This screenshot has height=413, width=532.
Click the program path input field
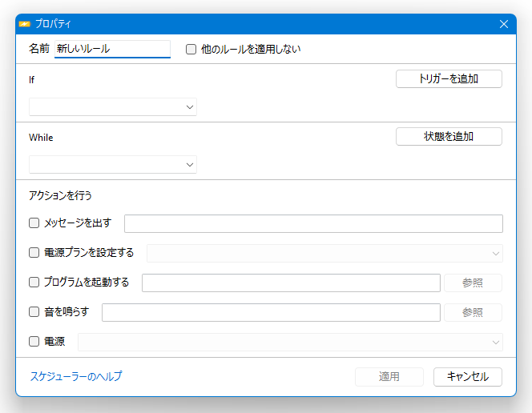(291, 283)
